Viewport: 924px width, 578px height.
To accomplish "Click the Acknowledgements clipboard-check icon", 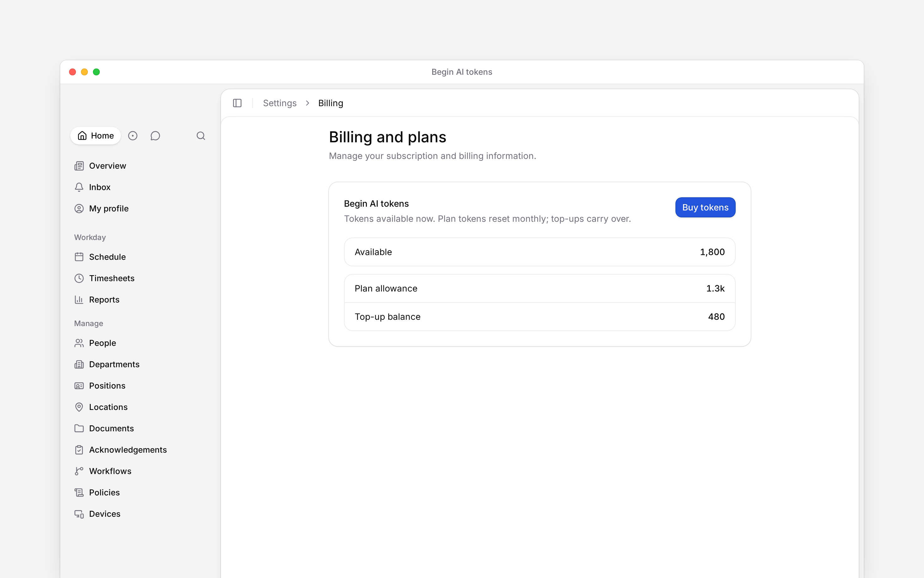I will coord(79,450).
